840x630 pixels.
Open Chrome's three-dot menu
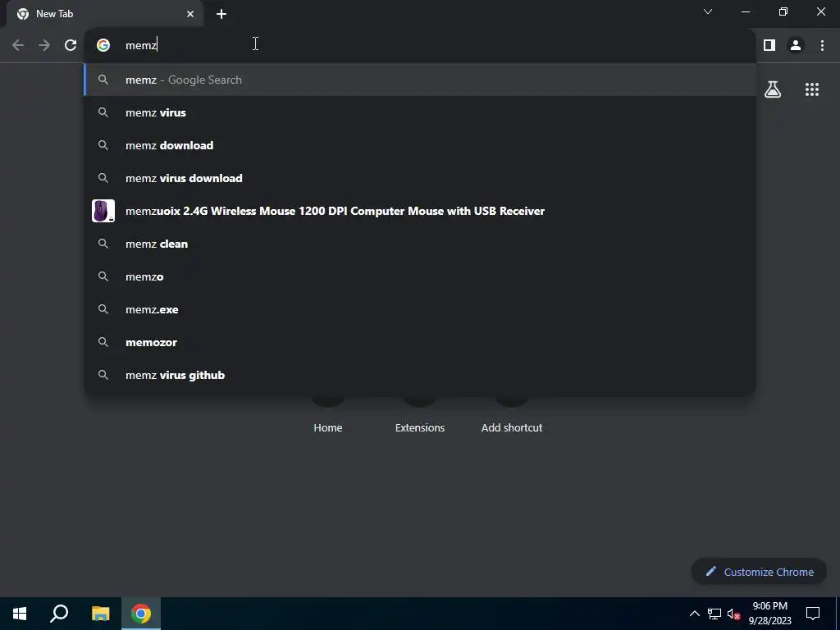click(x=822, y=46)
